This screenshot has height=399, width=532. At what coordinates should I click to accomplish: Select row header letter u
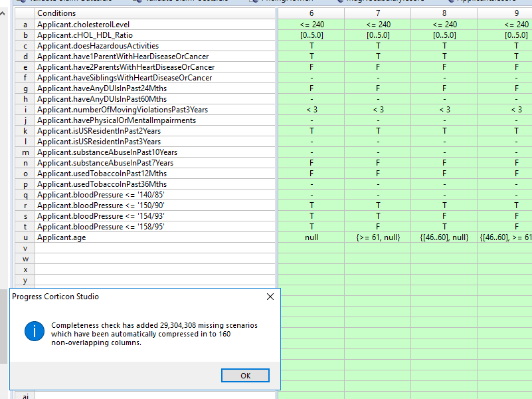[25, 237]
